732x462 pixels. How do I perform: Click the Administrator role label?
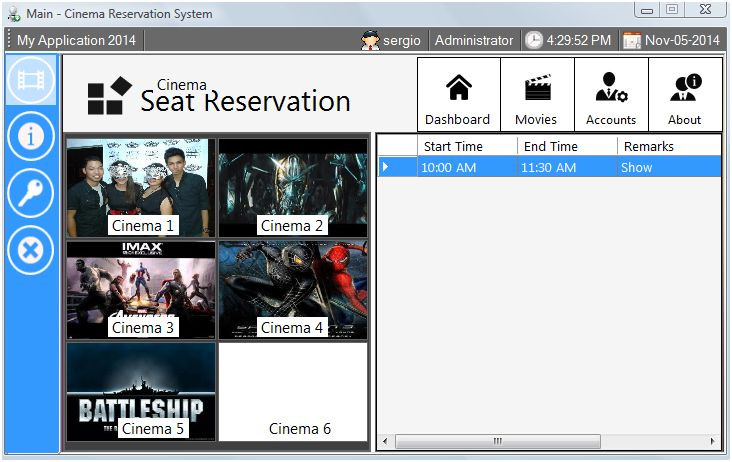click(474, 41)
